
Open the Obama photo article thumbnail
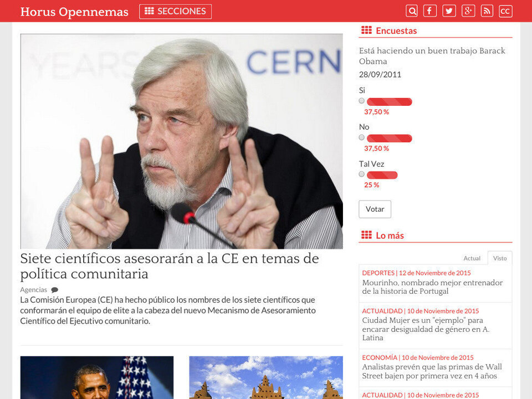pyautogui.click(x=97, y=377)
